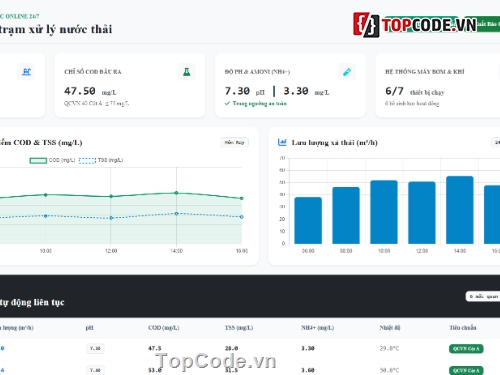
Task: Click the COD data point at 10:00
Action: [x=46, y=195]
